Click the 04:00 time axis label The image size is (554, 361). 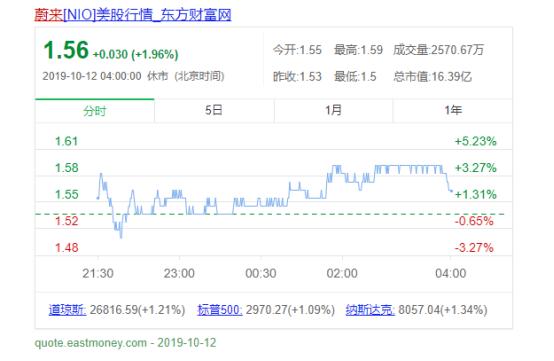pyautogui.click(x=450, y=273)
